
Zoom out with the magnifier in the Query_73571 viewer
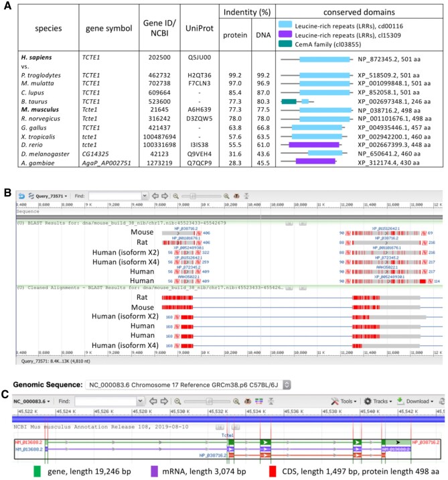(176, 196)
